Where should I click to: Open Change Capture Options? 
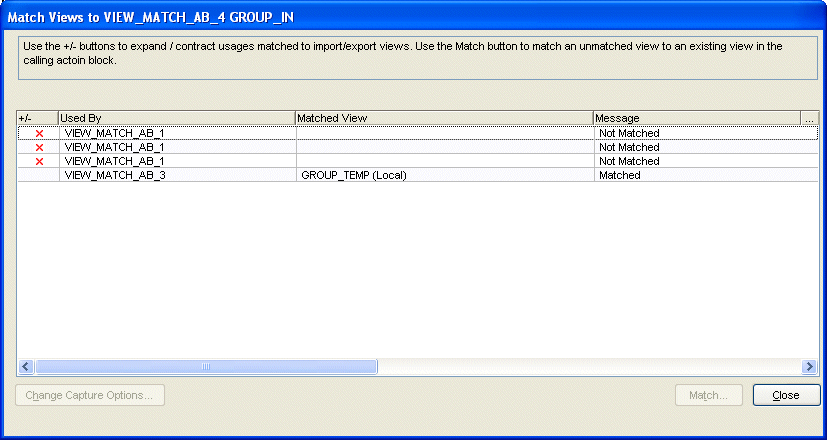[x=90, y=395]
